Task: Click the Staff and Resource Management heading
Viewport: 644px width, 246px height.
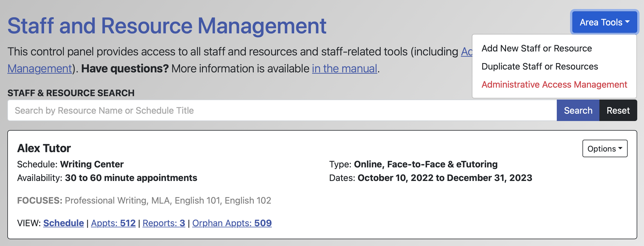Action: [167, 26]
